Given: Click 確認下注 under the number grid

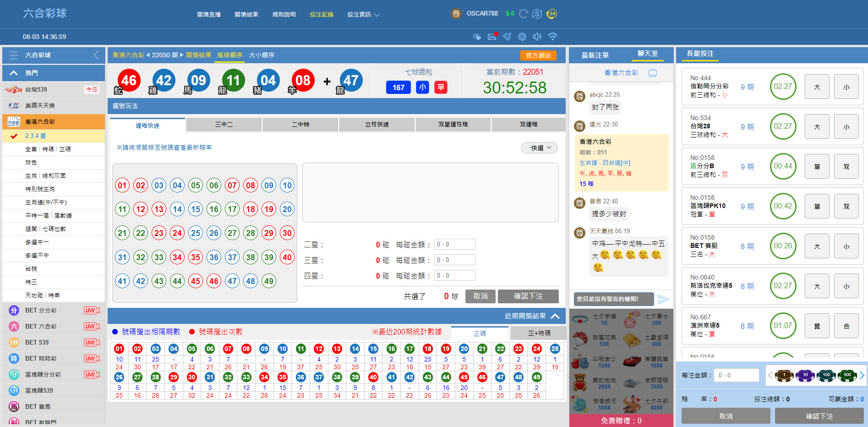Looking at the screenshot, I should pyautogui.click(x=528, y=296).
